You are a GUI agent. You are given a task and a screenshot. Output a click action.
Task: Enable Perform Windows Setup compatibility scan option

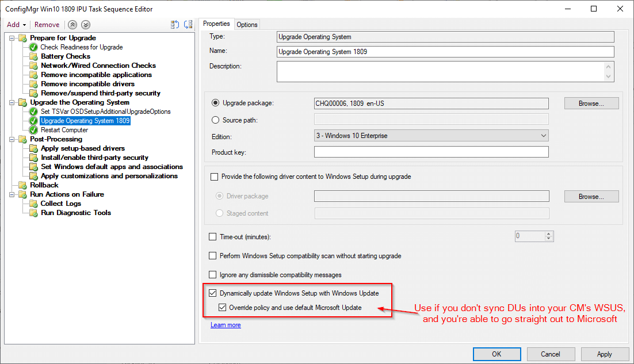(213, 256)
